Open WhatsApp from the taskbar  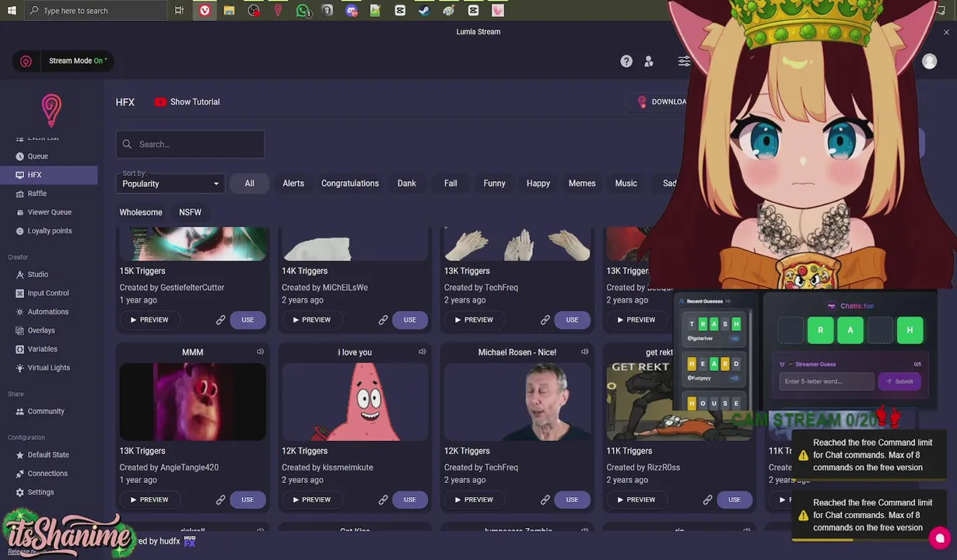(303, 10)
